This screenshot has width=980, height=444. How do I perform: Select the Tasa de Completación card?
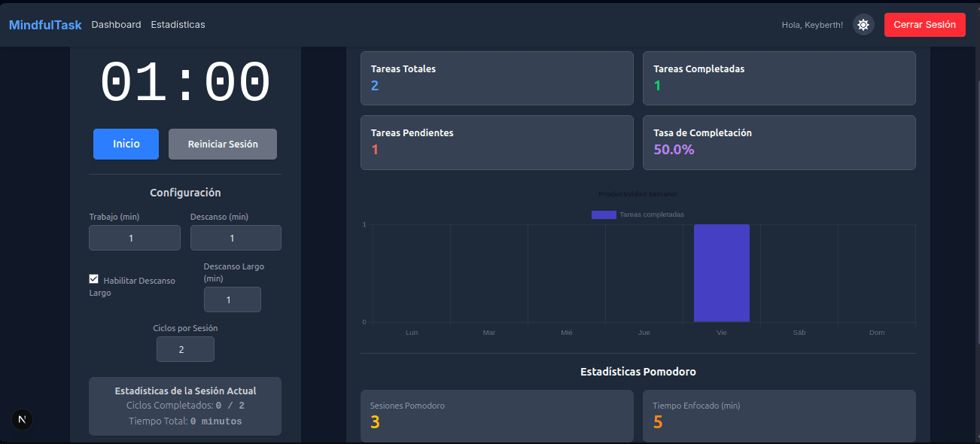[x=779, y=142]
